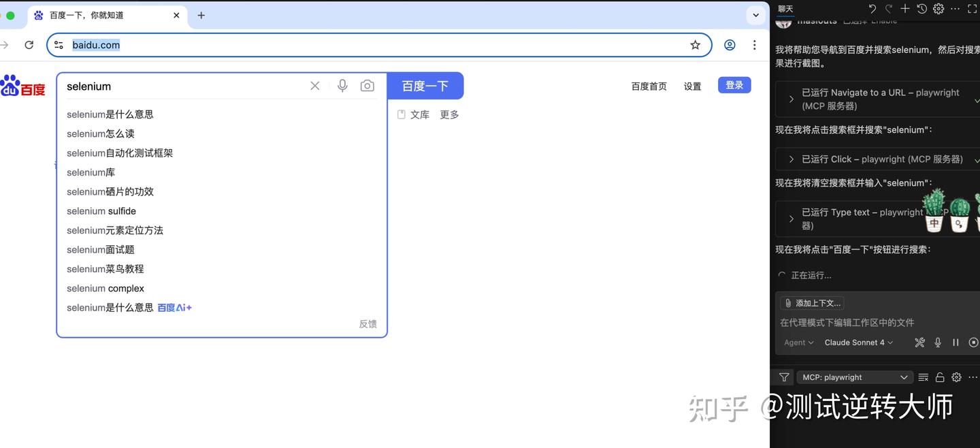Select the 百度一下，你就知道 browser tab
980x448 pixels.
[105, 15]
